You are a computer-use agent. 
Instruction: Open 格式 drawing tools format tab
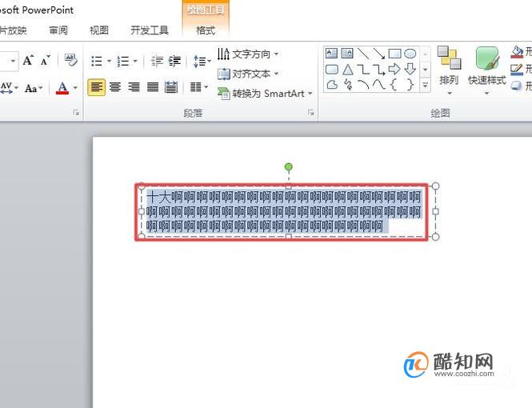coord(206,30)
